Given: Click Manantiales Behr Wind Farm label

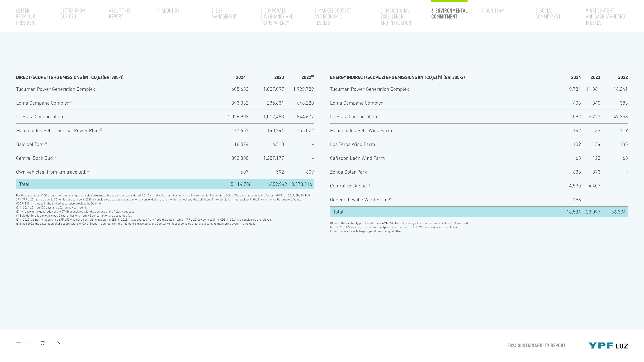Looking at the screenshot, I should [361, 130].
